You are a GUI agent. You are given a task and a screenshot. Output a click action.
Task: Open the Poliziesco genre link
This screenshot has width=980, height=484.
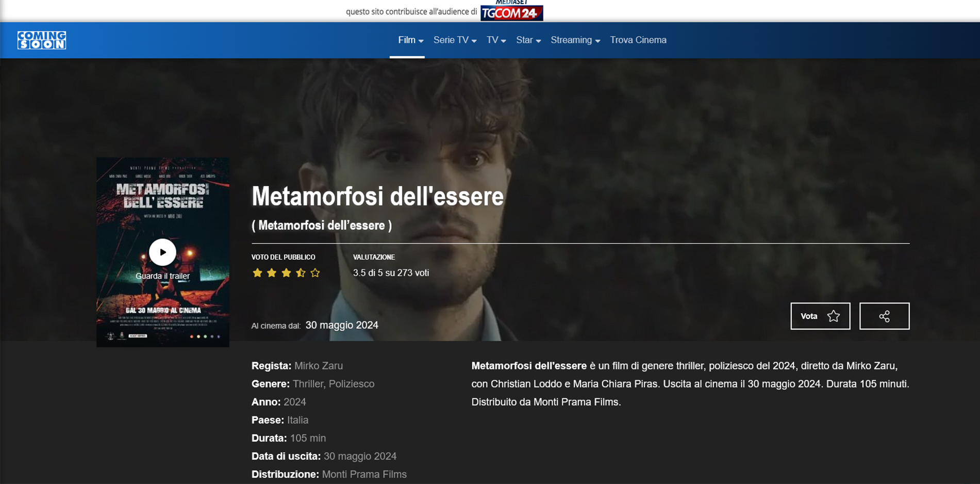pyautogui.click(x=352, y=384)
